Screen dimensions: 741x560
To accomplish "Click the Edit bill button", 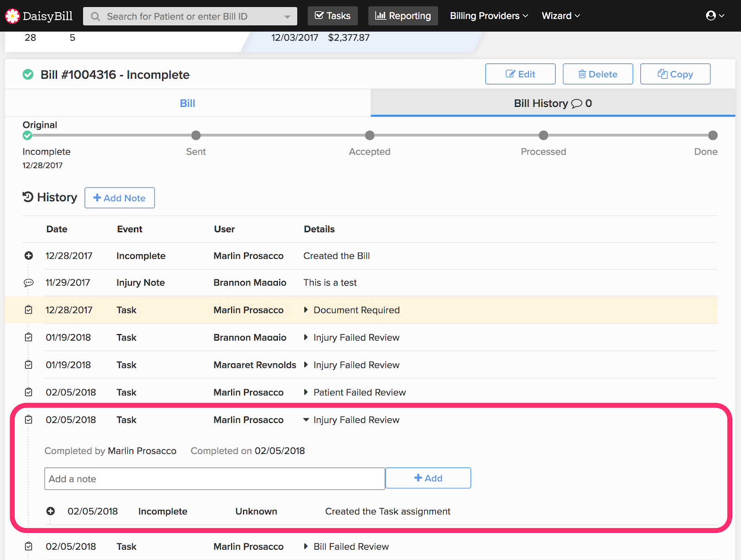I will point(520,74).
